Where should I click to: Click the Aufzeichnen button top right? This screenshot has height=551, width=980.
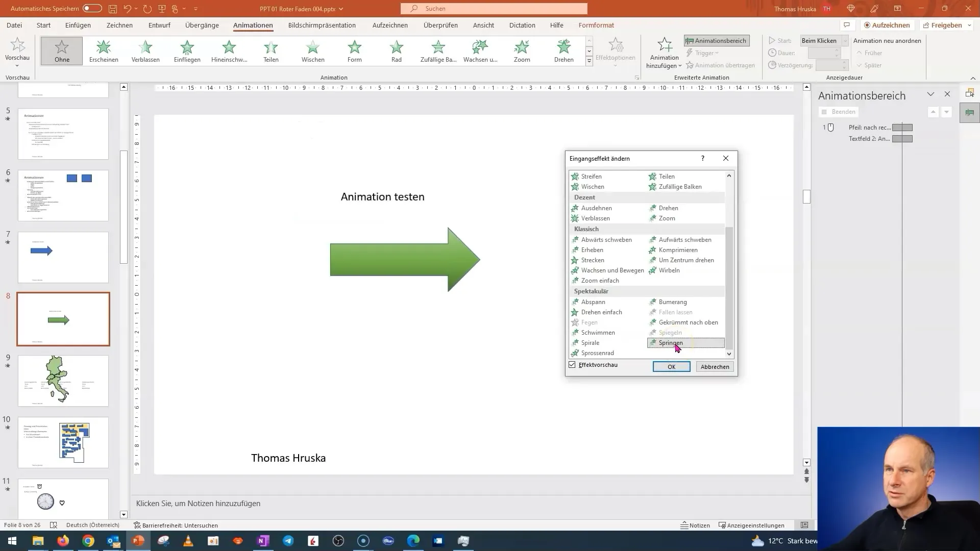pyautogui.click(x=887, y=25)
